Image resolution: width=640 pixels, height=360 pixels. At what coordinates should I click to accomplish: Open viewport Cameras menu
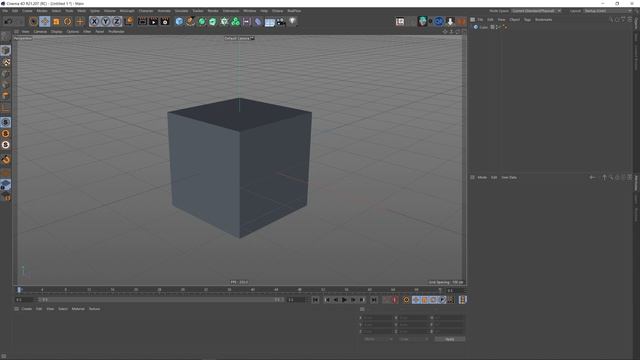click(40, 31)
